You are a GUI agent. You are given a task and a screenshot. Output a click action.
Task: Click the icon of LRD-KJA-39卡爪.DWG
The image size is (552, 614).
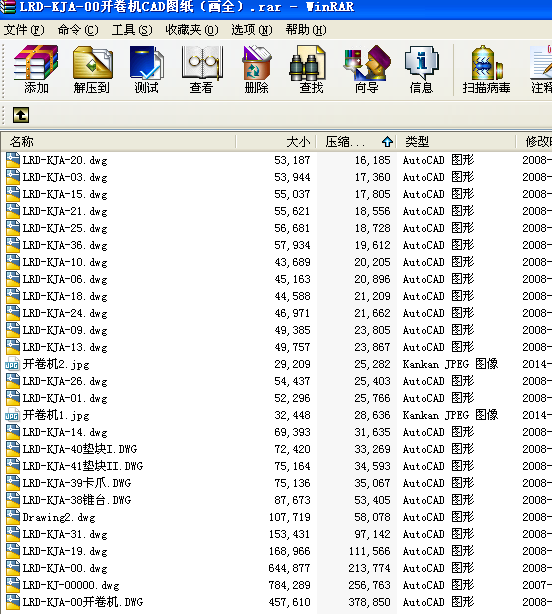tap(13, 483)
